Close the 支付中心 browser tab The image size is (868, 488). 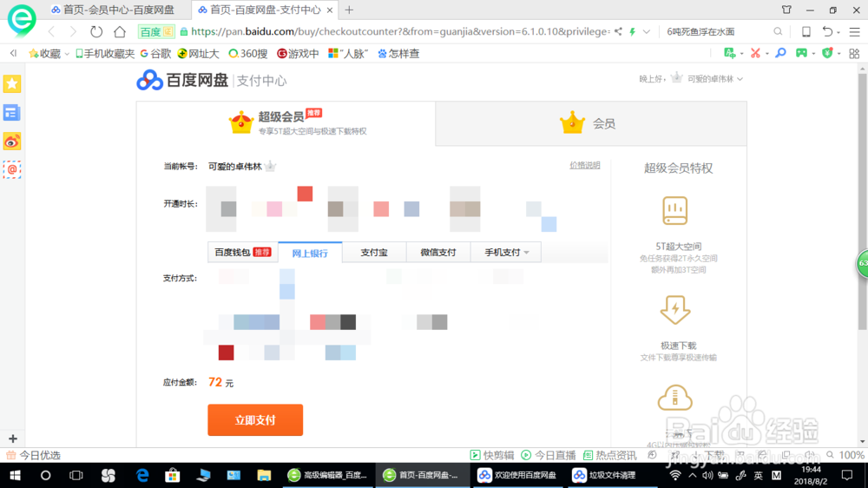click(x=330, y=10)
